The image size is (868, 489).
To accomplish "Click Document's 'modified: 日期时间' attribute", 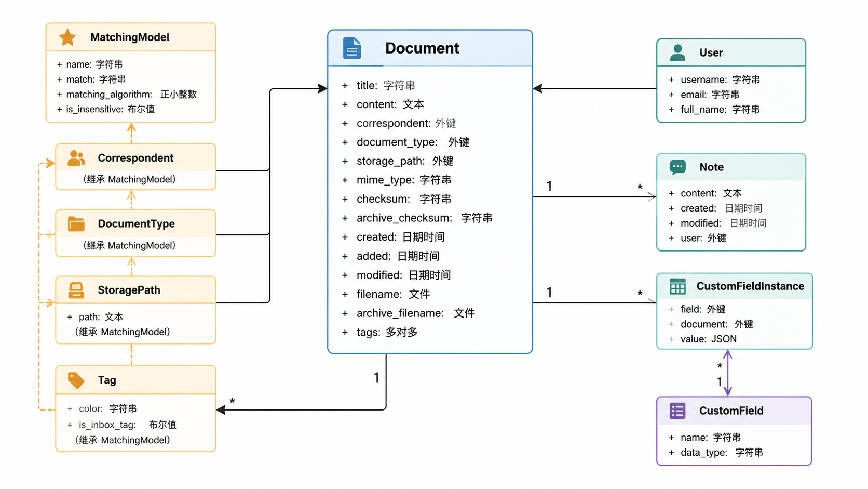I will click(x=396, y=275).
